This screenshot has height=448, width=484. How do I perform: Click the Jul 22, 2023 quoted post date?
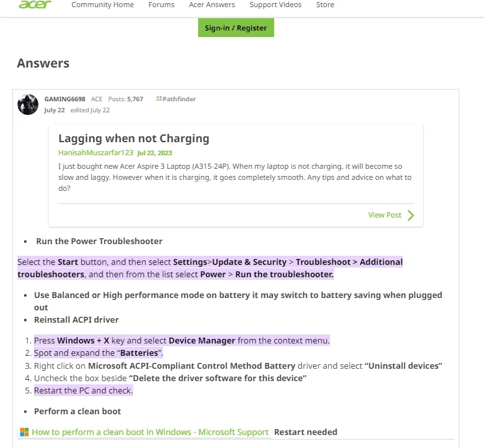pyautogui.click(x=155, y=153)
